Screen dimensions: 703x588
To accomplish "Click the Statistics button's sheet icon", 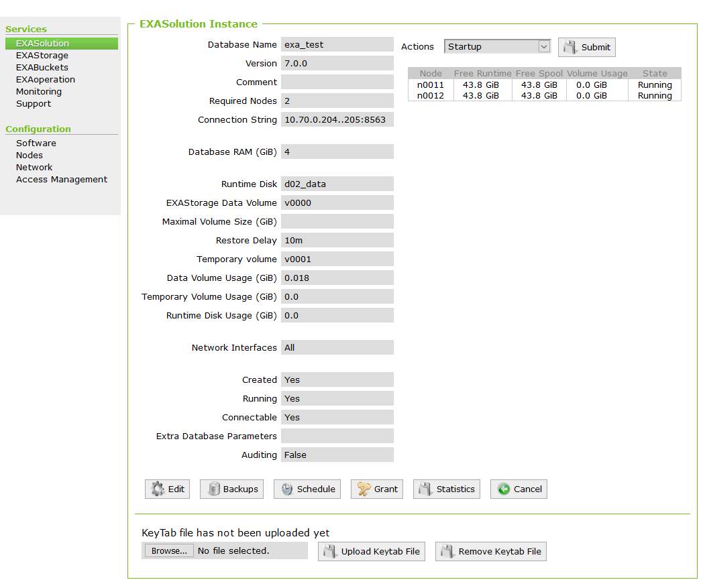I will click(x=425, y=489).
